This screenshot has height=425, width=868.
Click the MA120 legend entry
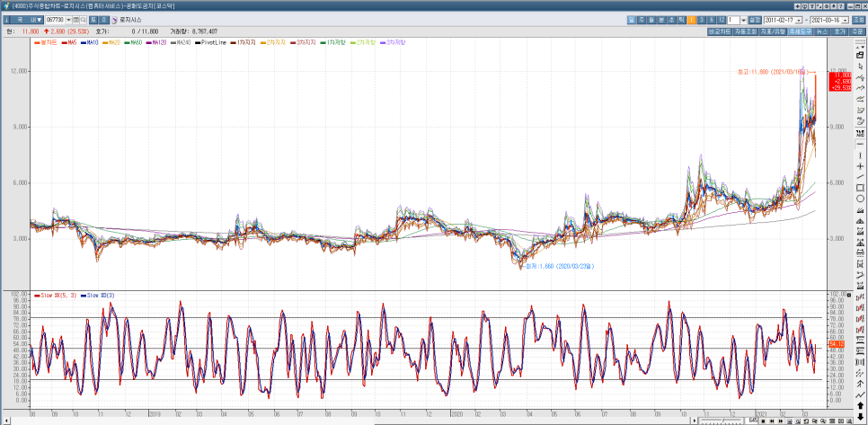pyautogui.click(x=155, y=42)
